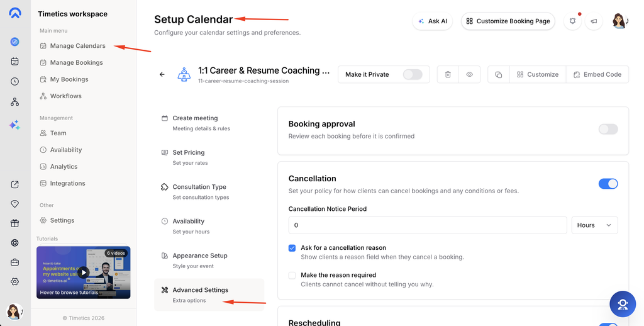The image size is (644, 326).
Task: Uncheck Ask for a cancellation reason
Action: (x=292, y=249)
